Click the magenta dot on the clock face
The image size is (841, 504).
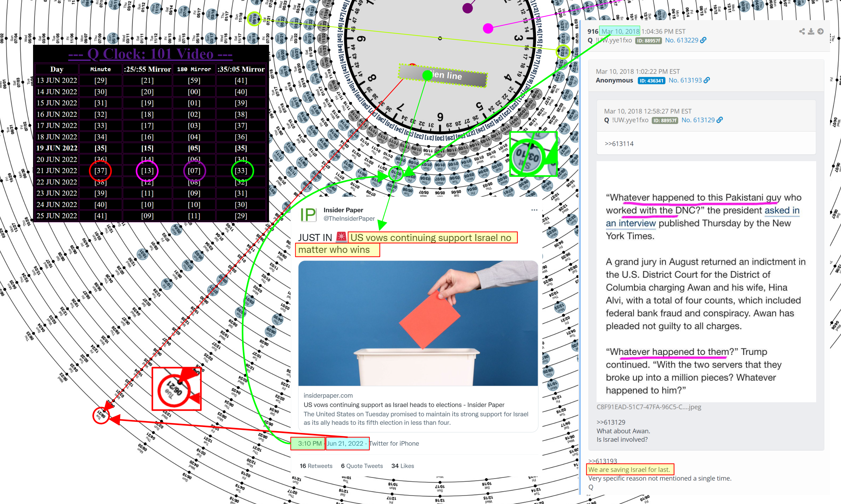pyautogui.click(x=488, y=28)
